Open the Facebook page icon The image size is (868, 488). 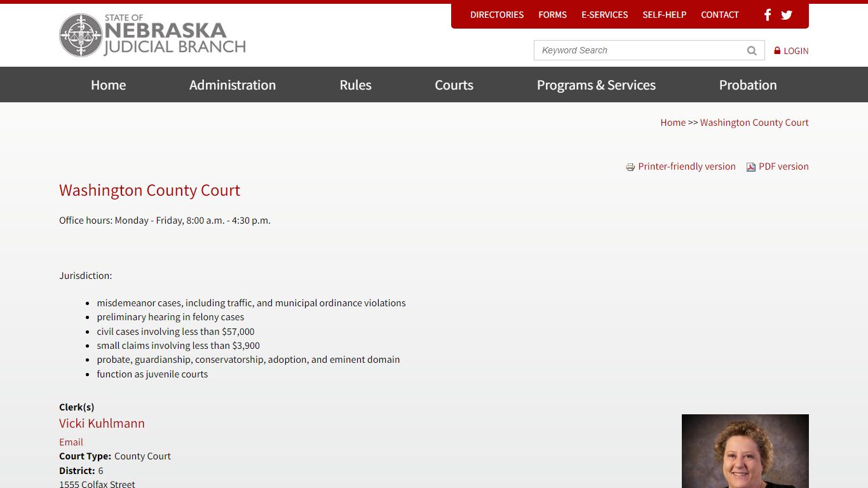point(768,15)
